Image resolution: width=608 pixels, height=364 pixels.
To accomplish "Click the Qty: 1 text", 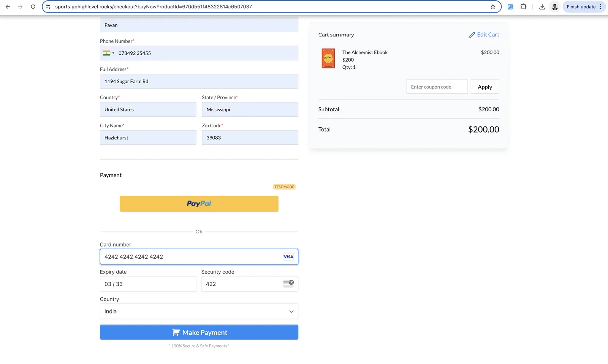I will (x=349, y=67).
